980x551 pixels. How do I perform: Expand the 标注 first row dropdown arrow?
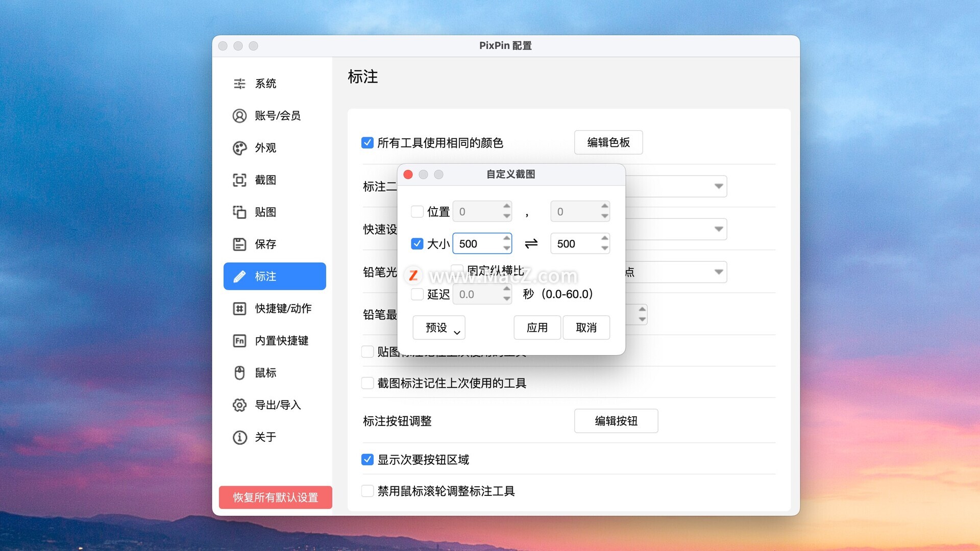point(718,186)
